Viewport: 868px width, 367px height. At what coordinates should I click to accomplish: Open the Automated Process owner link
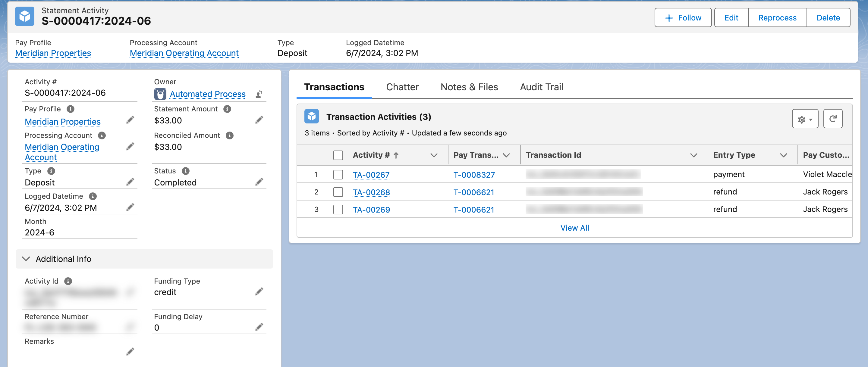pyautogui.click(x=208, y=94)
